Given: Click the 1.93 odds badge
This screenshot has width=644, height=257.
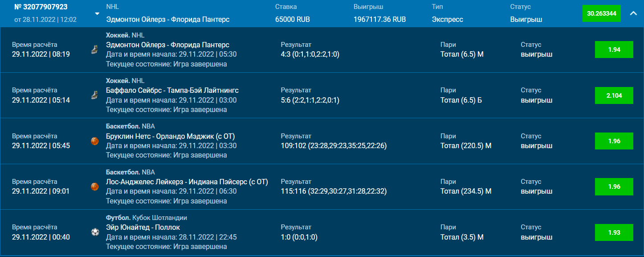Looking at the screenshot, I should click(x=614, y=232).
